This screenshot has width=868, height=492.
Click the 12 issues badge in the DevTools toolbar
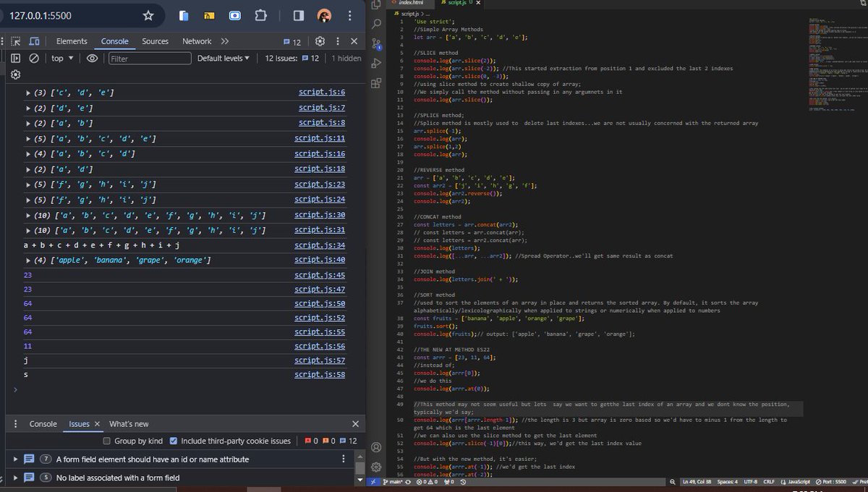pos(292,42)
